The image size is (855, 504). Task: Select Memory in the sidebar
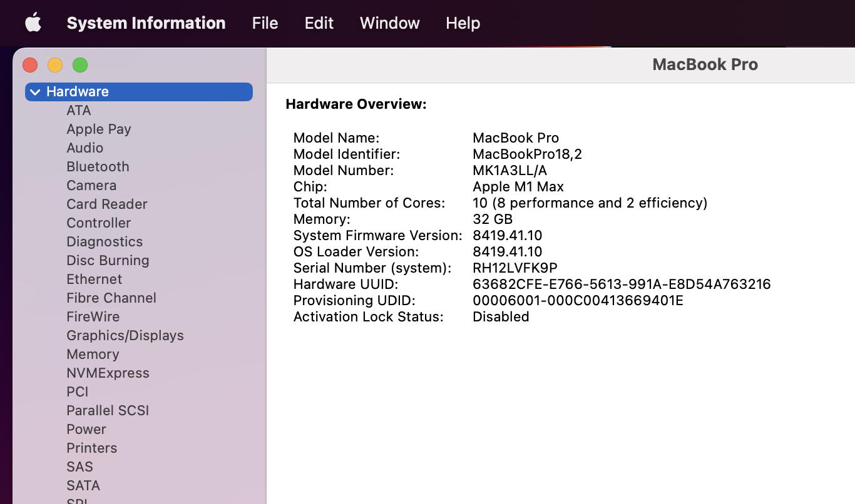[93, 354]
